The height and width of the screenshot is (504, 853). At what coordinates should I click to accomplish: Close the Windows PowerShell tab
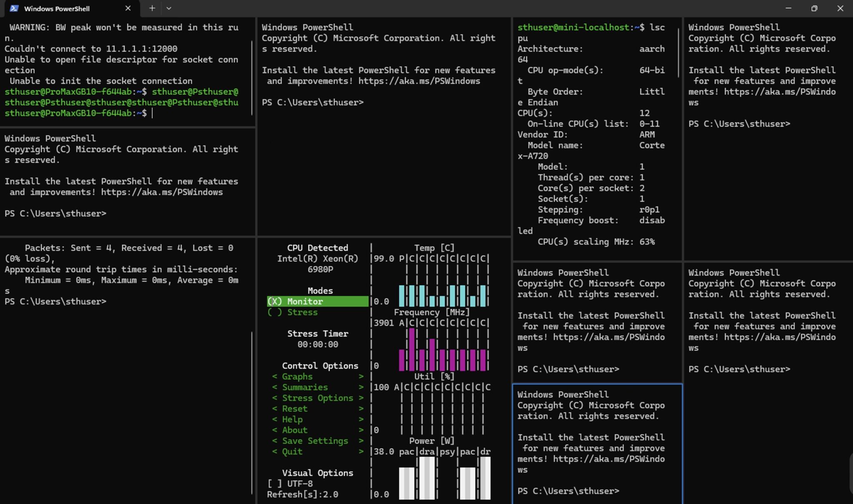pyautogui.click(x=128, y=8)
